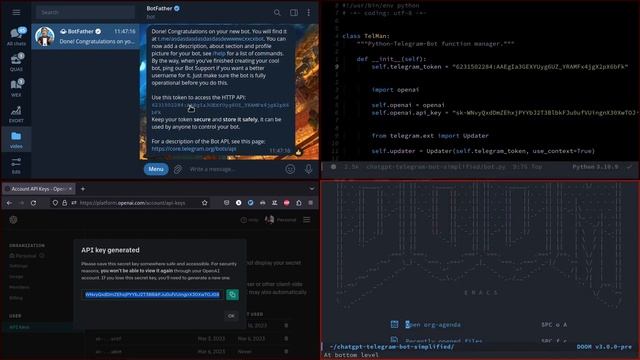The width and height of the screenshot is (640, 360).
Task: Click the BotFather name in chat header
Action: pos(160,8)
